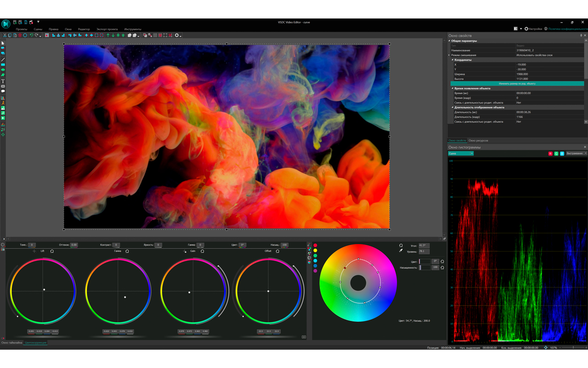Click the Lift wheel center point
588x368 pixels.
coord(44,289)
